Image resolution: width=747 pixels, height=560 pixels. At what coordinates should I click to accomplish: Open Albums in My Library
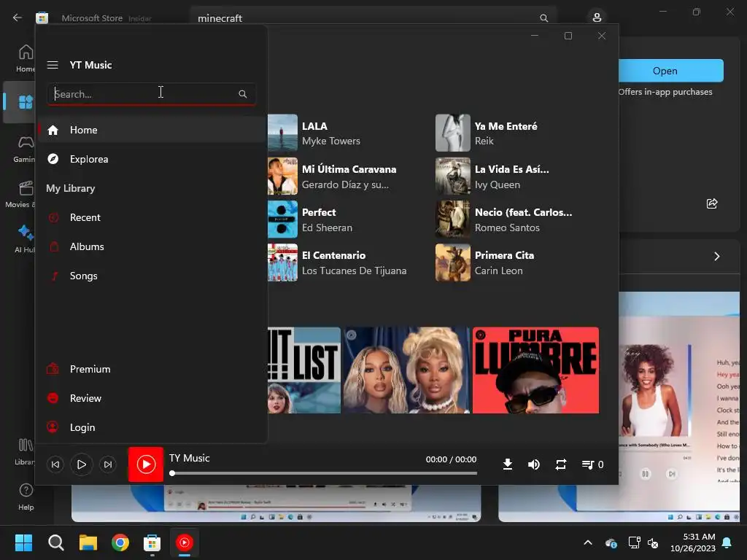tap(152, 246)
